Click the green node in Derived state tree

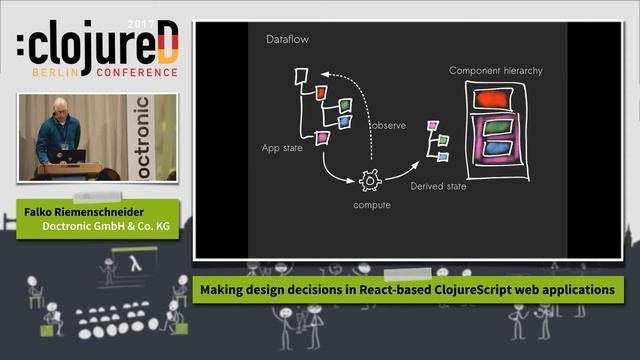[444, 141]
